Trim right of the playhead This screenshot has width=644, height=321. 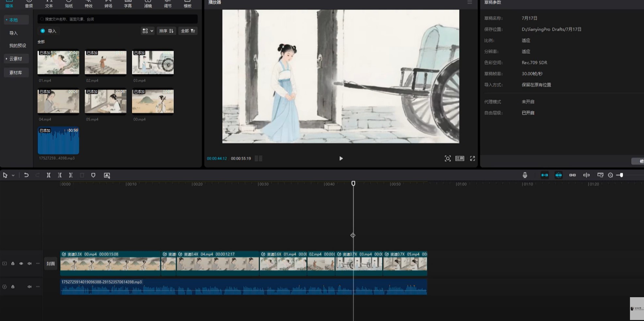pos(71,175)
